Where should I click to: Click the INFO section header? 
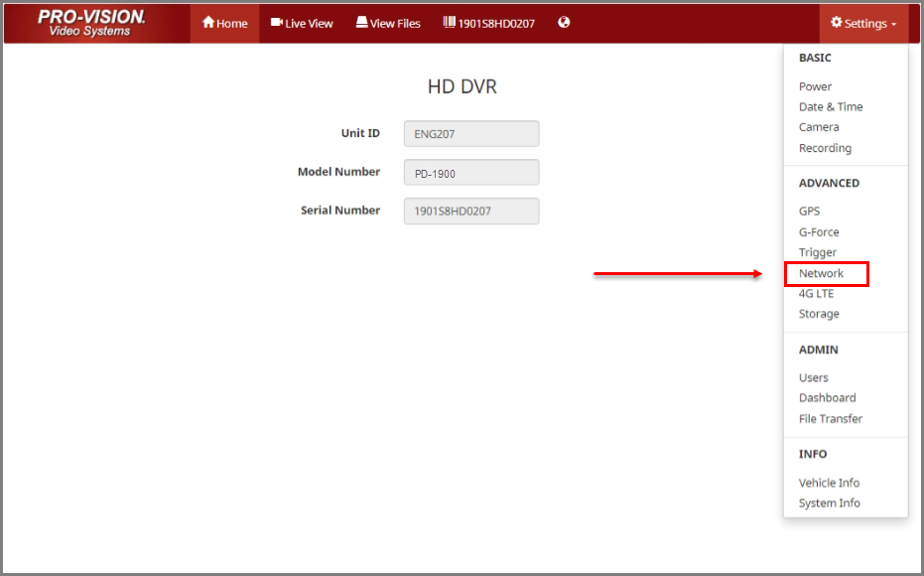tap(813, 454)
